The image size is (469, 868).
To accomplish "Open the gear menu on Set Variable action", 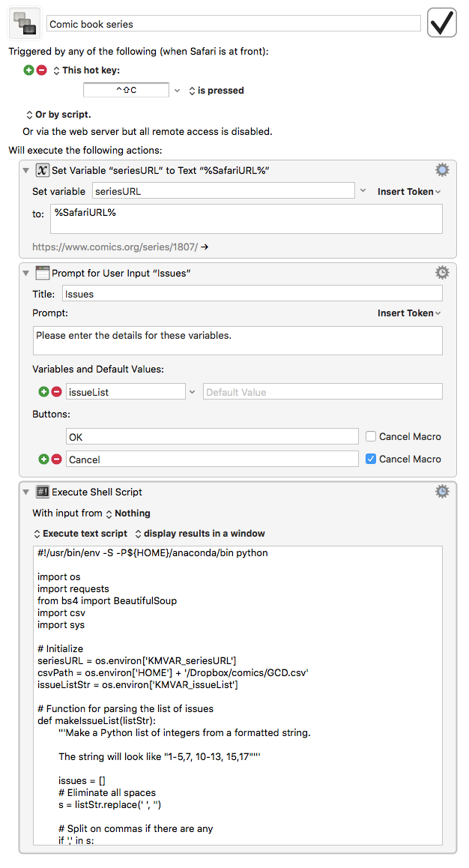I will coord(442,169).
